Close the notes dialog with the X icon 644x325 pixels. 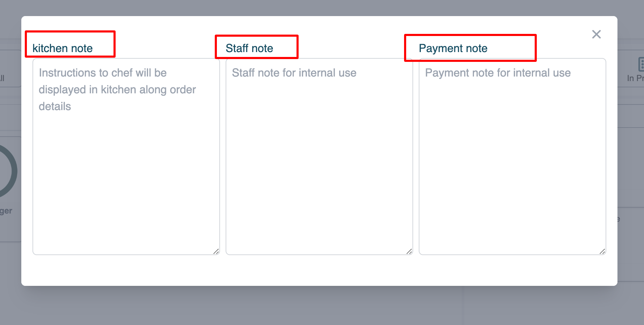click(x=596, y=34)
